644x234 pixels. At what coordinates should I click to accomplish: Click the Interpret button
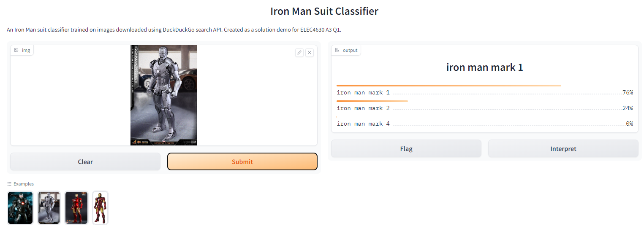(563, 148)
